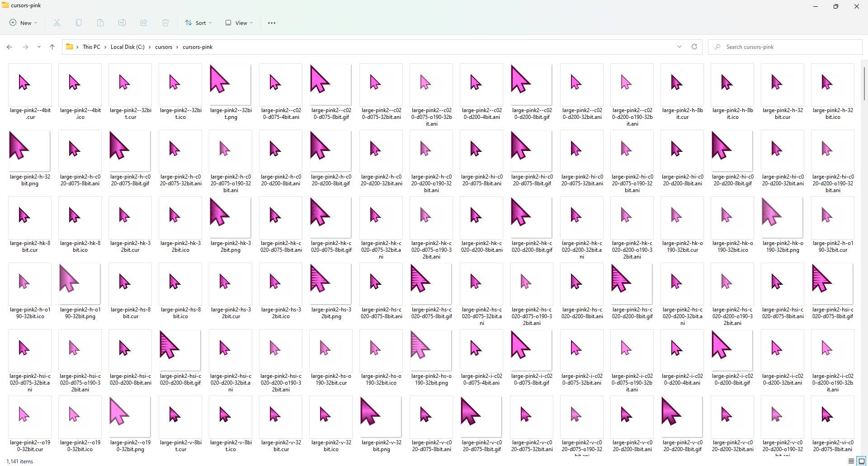Screen dimensions: 868x466
Task: Go back to the previous folder
Action: (9, 47)
